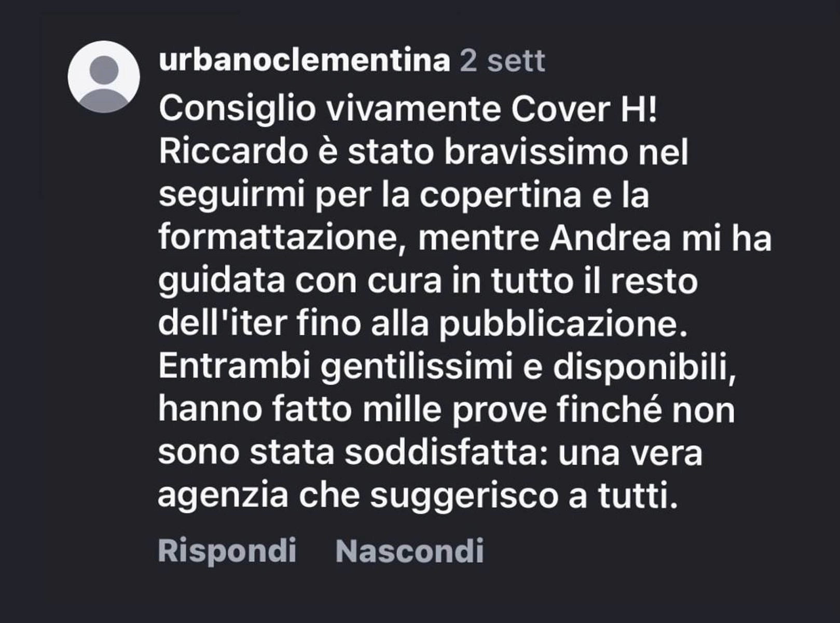
Task: Click the word 'copertina' in the comment
Action: (x=500, y=196)
